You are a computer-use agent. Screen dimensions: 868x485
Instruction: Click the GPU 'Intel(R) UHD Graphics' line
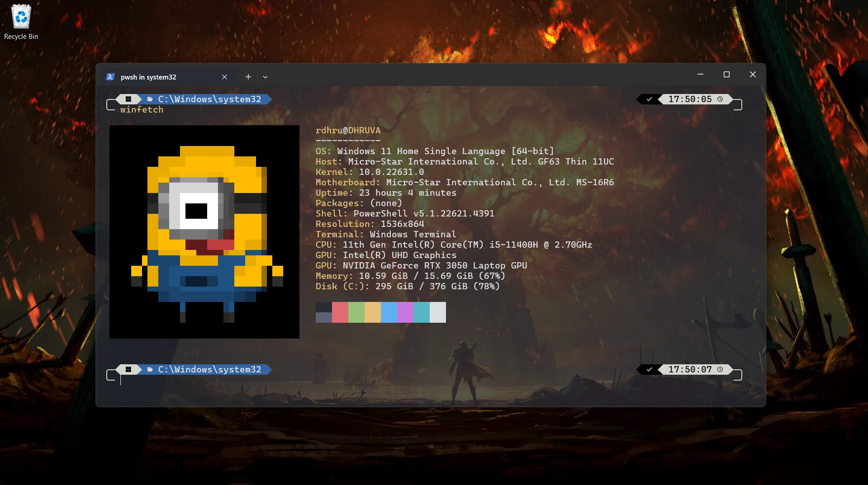click(x=386, y=255)
